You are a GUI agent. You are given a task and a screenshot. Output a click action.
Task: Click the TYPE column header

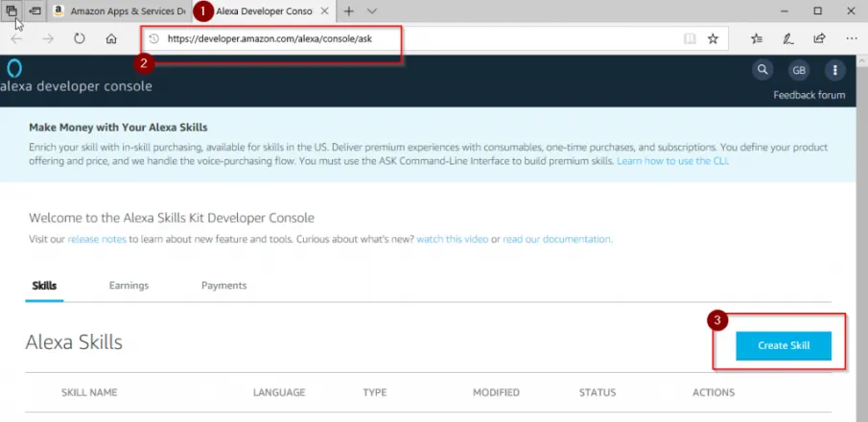375,392
